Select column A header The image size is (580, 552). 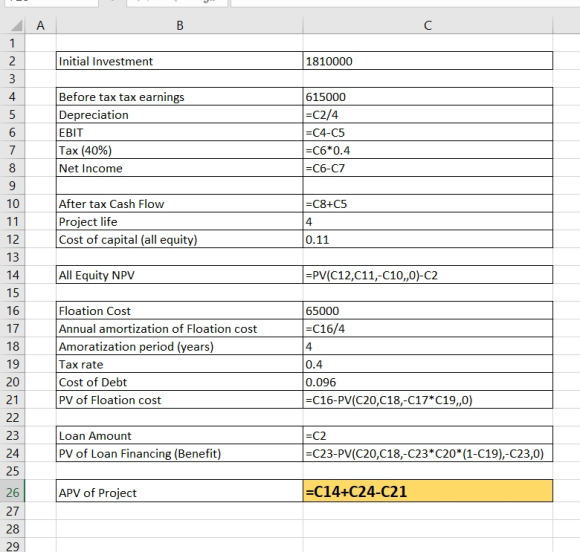(x=40, y=26)
